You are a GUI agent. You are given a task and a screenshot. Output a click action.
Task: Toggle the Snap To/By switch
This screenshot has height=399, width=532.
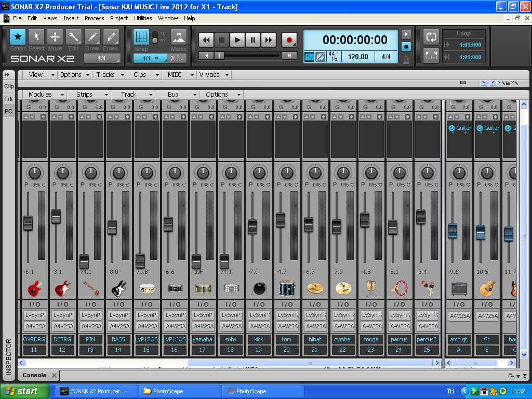(x=155, y=37)
